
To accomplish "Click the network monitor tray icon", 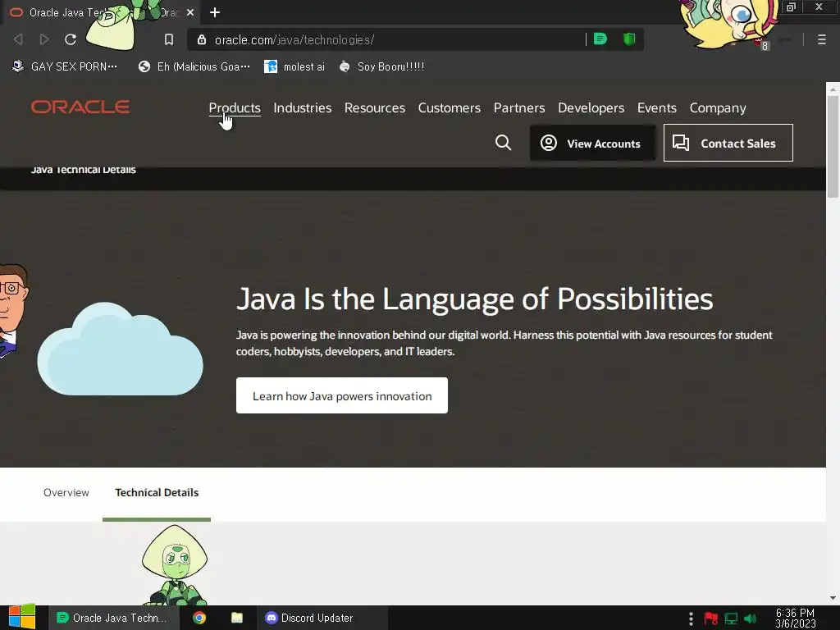I will (x=731, y=619).
